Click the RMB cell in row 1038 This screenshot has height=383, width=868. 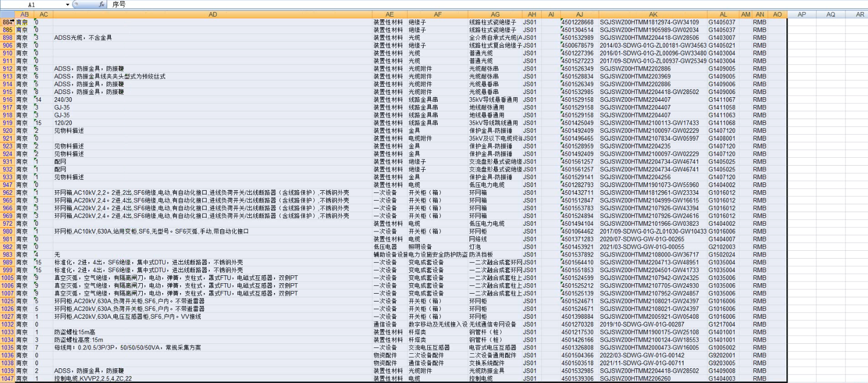pos(759,363)
